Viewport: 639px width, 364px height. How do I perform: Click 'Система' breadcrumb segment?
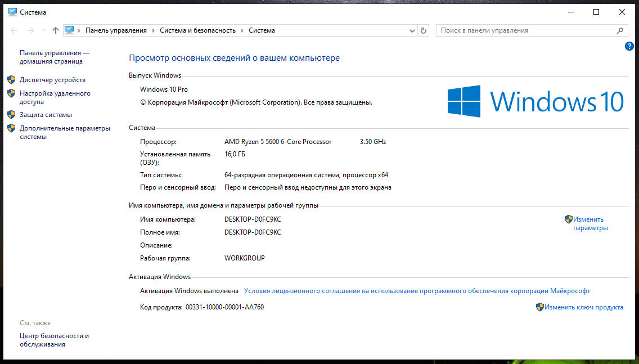(262, 30)
